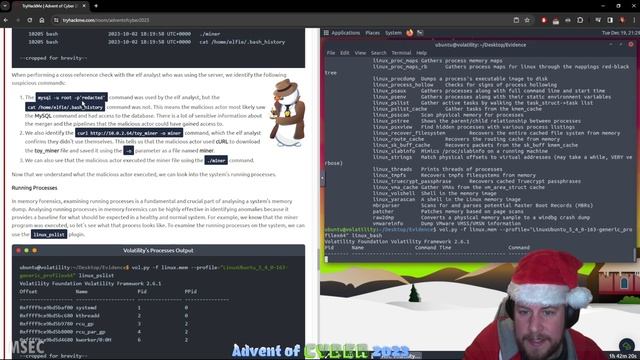Click mbrparser line in terminal

482,205
